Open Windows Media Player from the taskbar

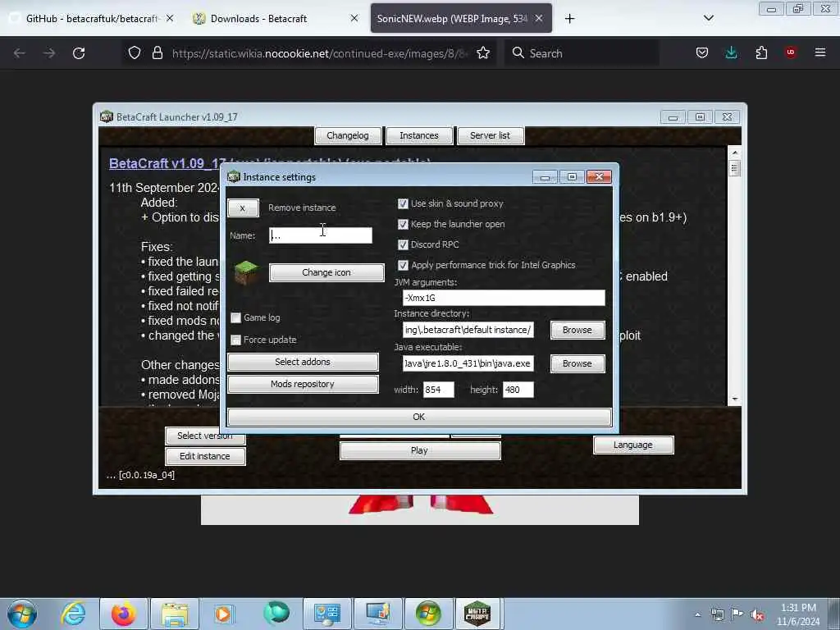pos(223,614)
